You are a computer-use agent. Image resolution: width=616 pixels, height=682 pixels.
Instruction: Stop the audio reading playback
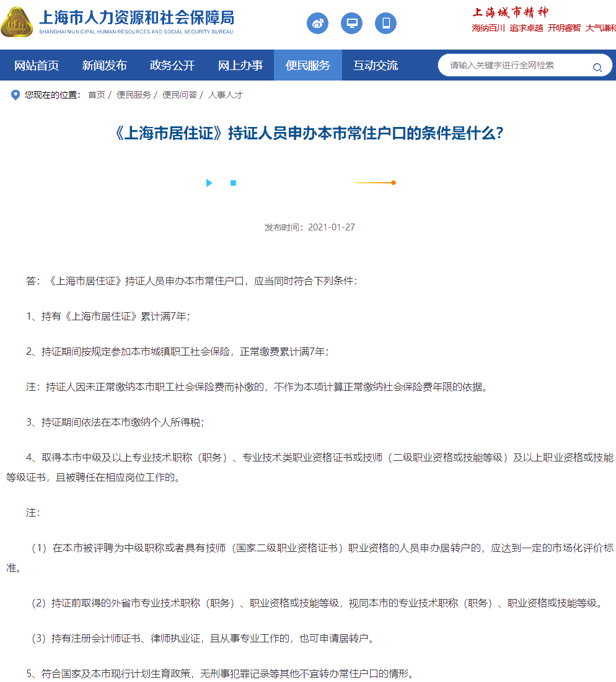click(x=233, y=183)
